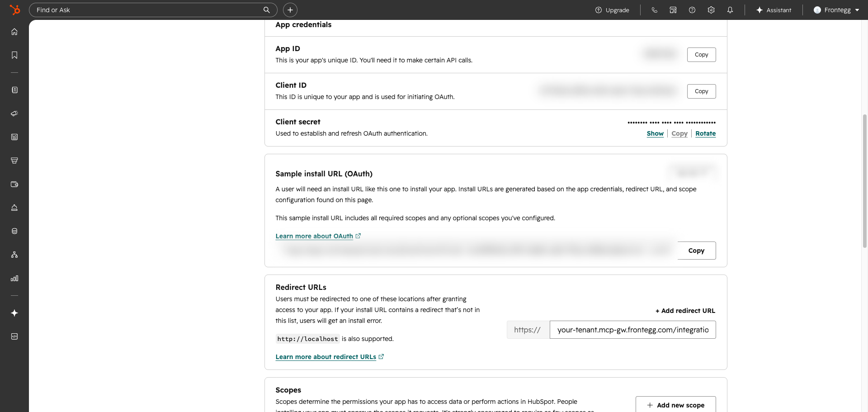Expand the Frontegg account menu
The height and width of the screenshot is (412, 868).
click(836, 10)
